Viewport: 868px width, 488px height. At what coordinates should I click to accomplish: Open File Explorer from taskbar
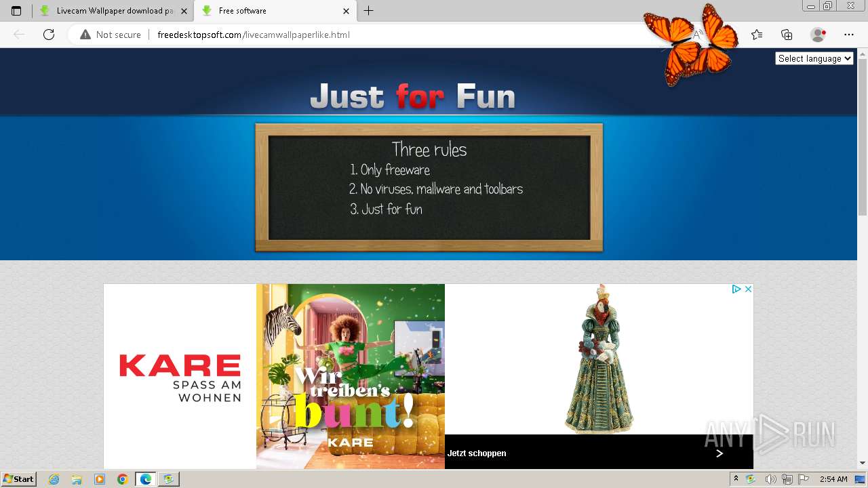(77, 479)
